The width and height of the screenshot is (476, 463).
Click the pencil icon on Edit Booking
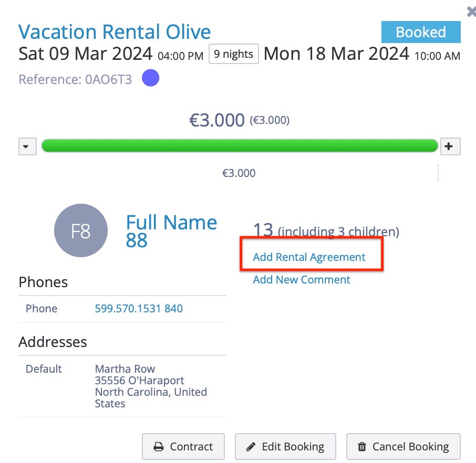[x=251, y=447]
